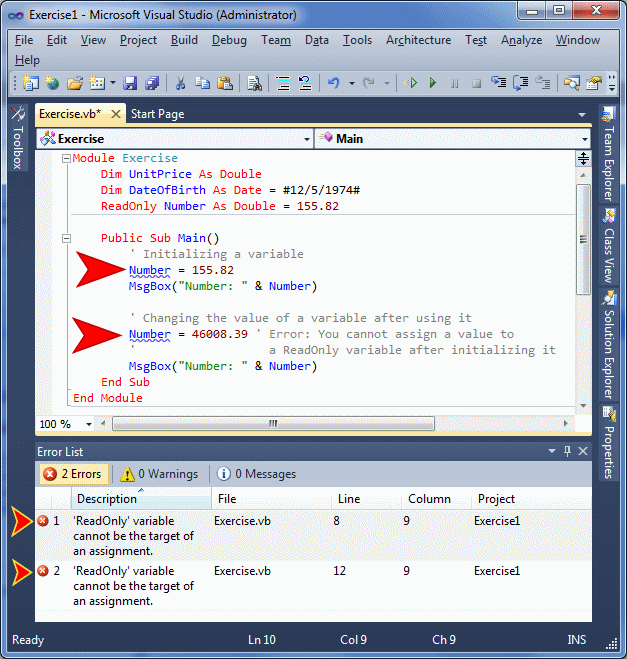The width and height of the screenshot is (627, 659).
Task: Click the Start Without Debugging outlined play icon
Action: pos(411,83)
